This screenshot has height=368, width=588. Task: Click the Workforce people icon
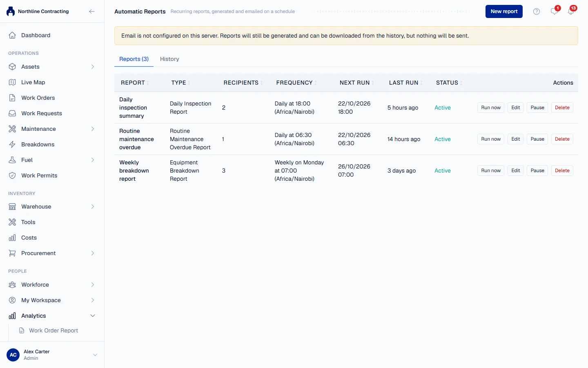coord(12,285)
